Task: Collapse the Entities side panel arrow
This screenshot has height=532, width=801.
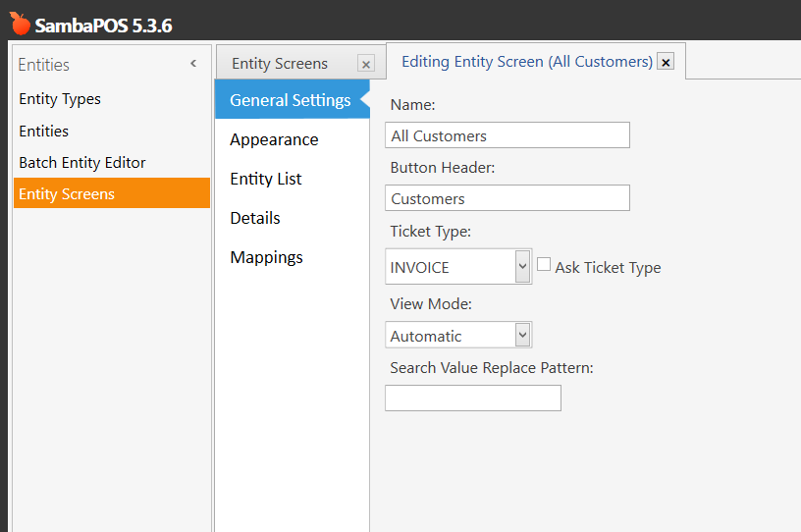Action: click(x=193, y=64)
